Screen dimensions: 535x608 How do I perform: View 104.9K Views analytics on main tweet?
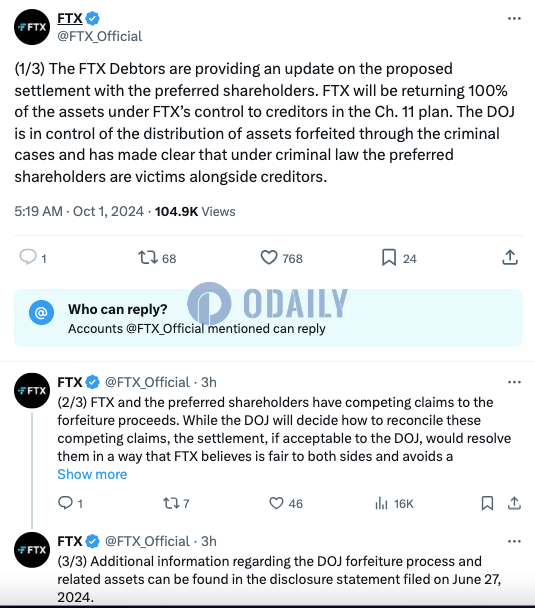pyautogui.click(x=195, y=212)
